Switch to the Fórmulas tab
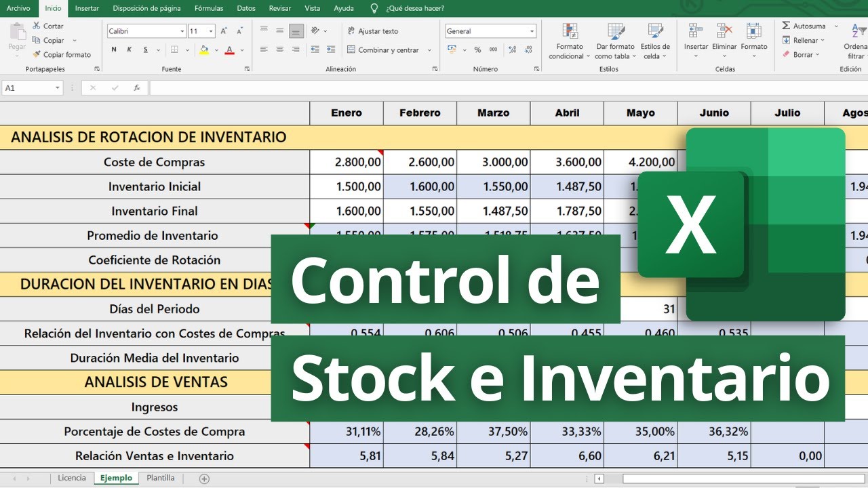The image size is (868, 488). tap(208, 8)
